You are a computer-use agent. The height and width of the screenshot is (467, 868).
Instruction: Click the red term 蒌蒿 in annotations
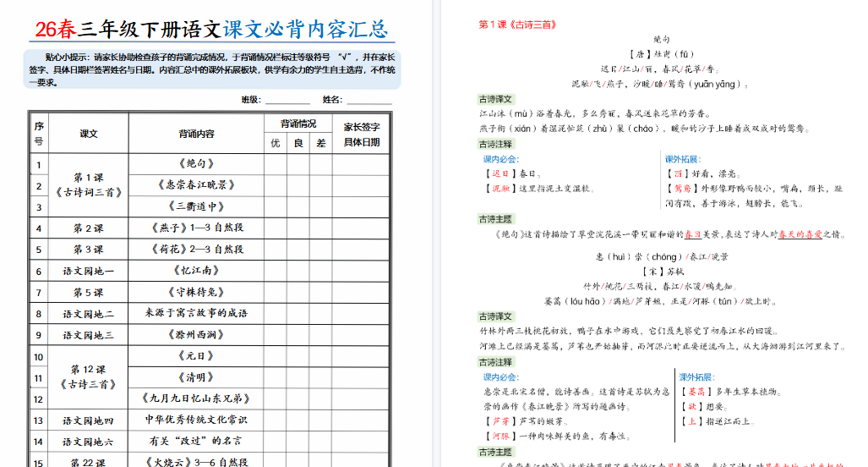pos(696,392)
